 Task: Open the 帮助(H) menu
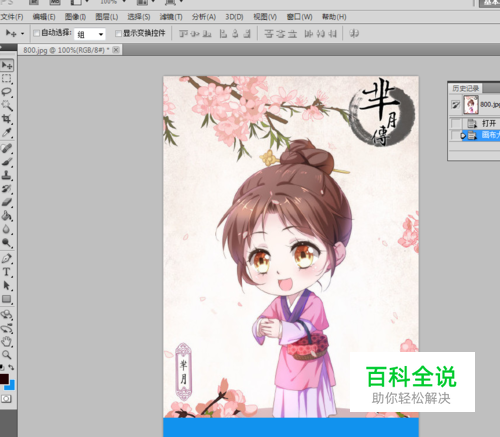coord(334,17)
